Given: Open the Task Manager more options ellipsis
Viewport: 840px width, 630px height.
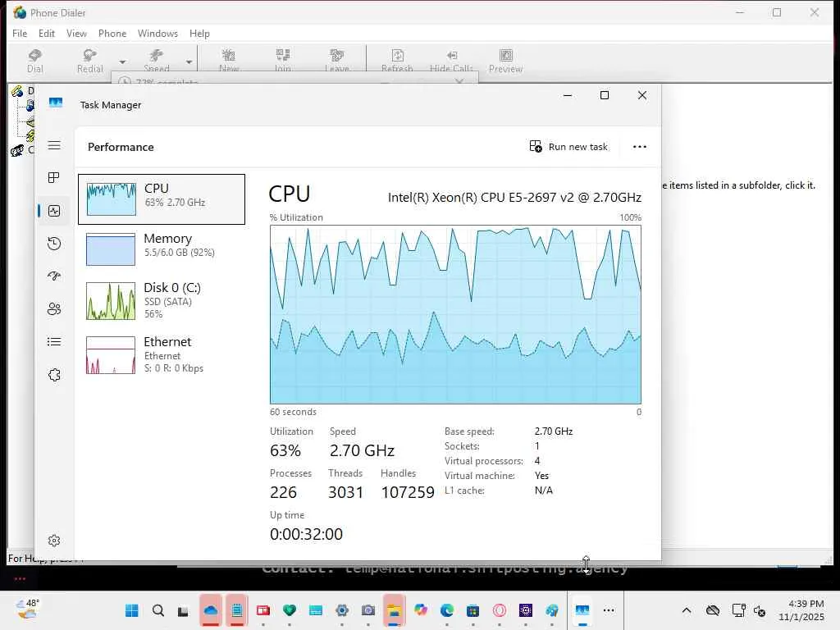Looking at the screenshot, I should tap(640, 147).
